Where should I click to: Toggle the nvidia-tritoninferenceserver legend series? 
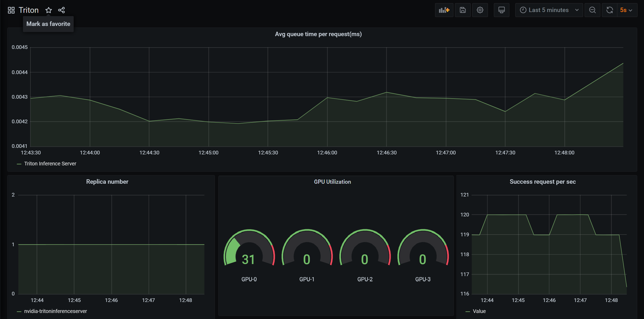pyautogui.click(x=55, y=311)
